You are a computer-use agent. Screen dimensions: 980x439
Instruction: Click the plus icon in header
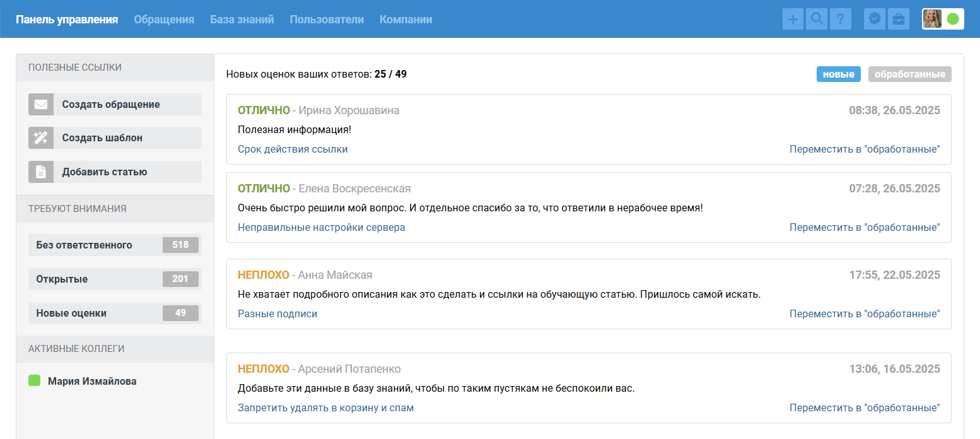point(793,19)
